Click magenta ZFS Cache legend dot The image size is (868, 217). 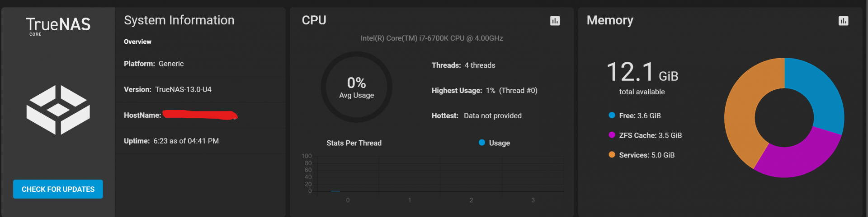click(x=612, y=135)
